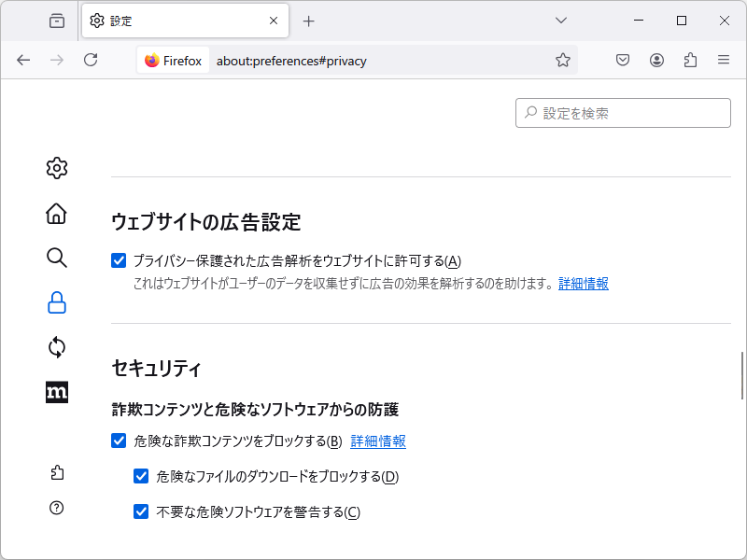This screenshot has height=560, width=747.
Task: Bookmark the page with star icon
Action: [562, 59]
